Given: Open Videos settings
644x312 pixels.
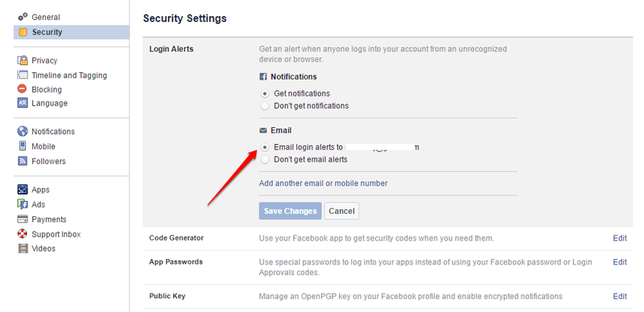Looking at the screenshot, I should [43, 248].
